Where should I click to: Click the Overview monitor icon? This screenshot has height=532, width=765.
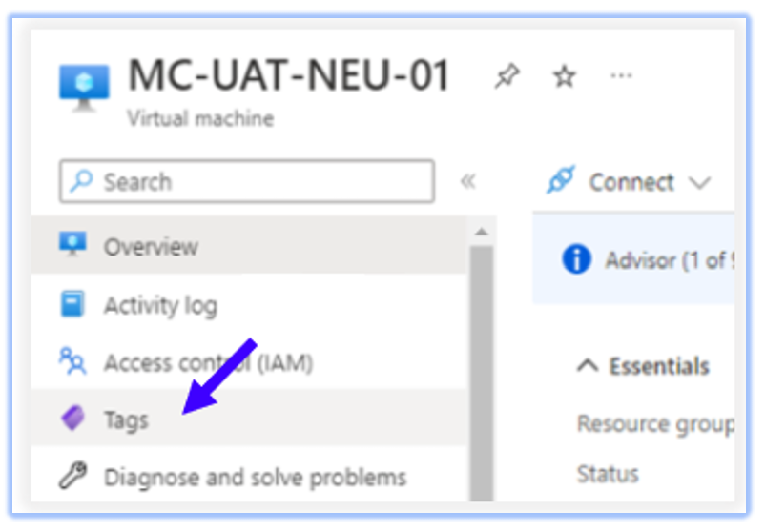72,245
